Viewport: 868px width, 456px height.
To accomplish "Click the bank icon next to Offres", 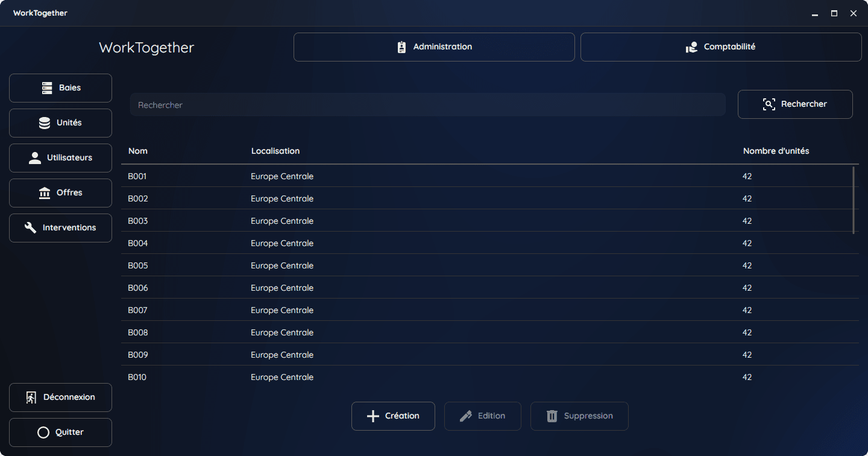I will (x=45, y=193).
